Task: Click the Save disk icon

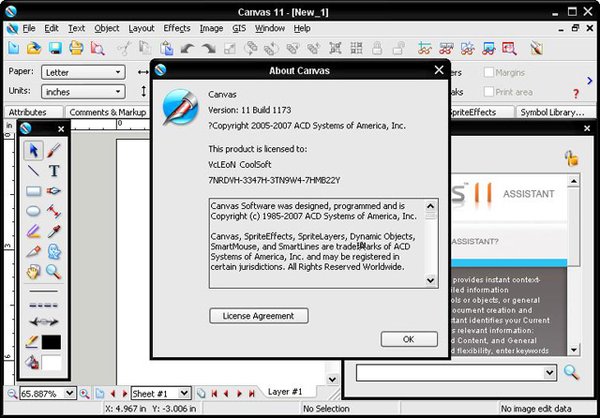Action: 56,48
